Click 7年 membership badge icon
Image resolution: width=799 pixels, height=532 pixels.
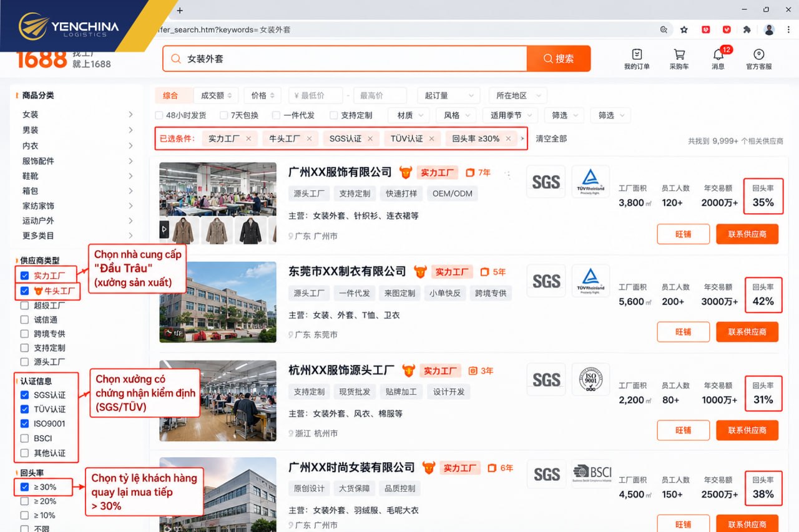point(470,172)
